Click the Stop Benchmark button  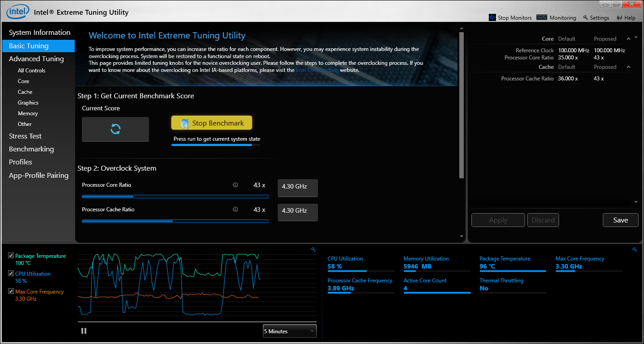click(212, 123)
